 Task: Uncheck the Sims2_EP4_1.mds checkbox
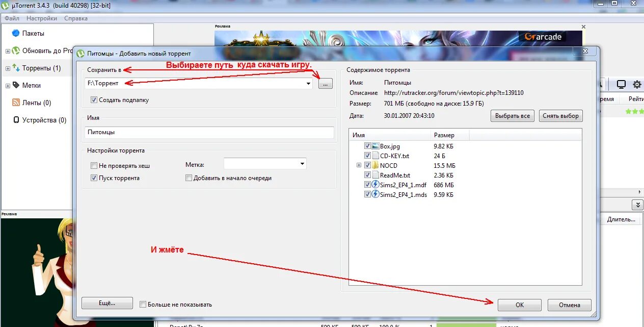[367, 194]
